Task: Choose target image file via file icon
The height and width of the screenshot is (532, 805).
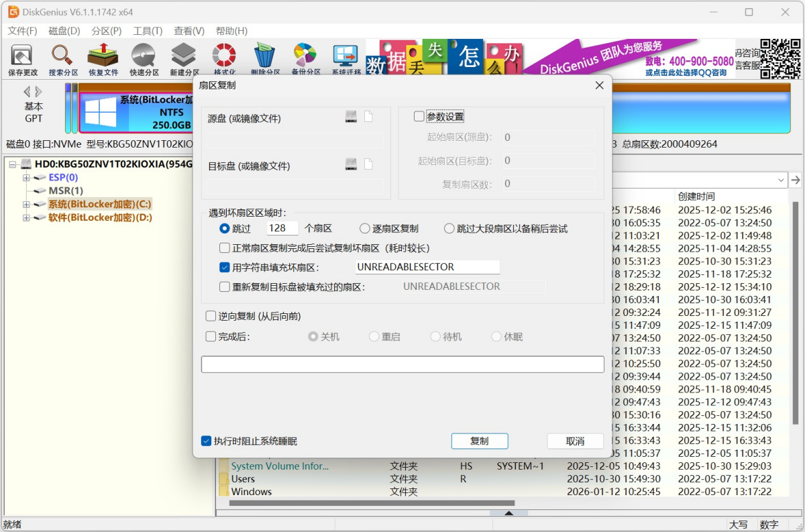Action: click(368, 164)
